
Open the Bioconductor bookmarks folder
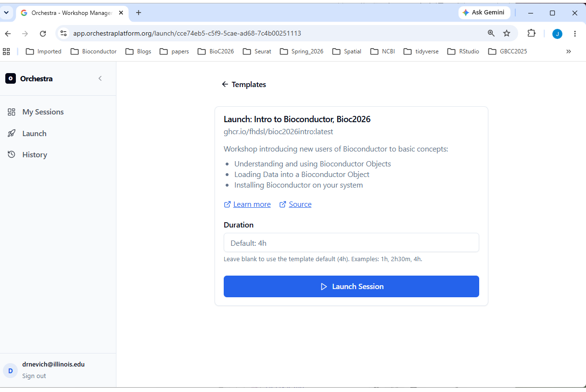(94, 51)
